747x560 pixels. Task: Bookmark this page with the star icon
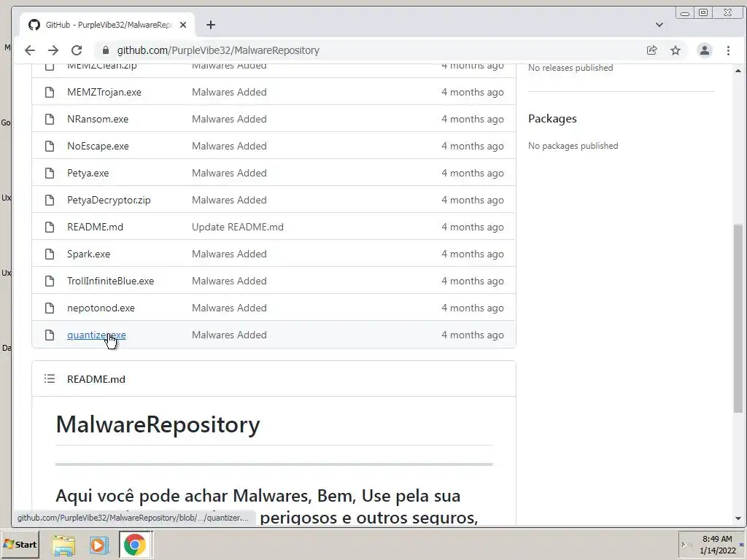coord(676,50)
